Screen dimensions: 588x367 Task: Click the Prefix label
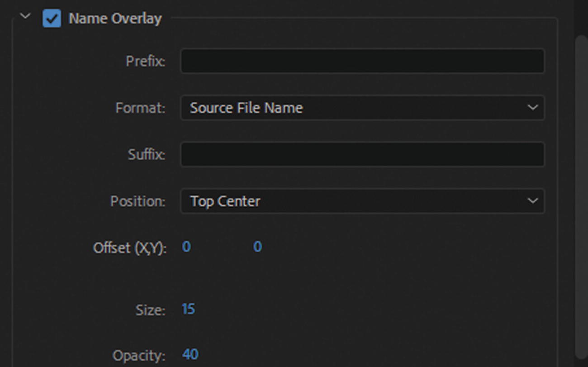(146, 61)
